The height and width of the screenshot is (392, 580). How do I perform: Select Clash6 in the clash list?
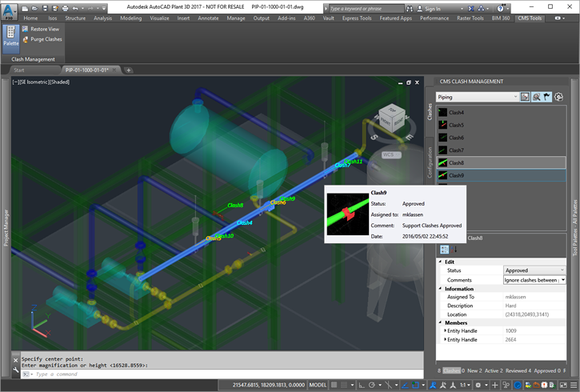(x=502, y=138)
